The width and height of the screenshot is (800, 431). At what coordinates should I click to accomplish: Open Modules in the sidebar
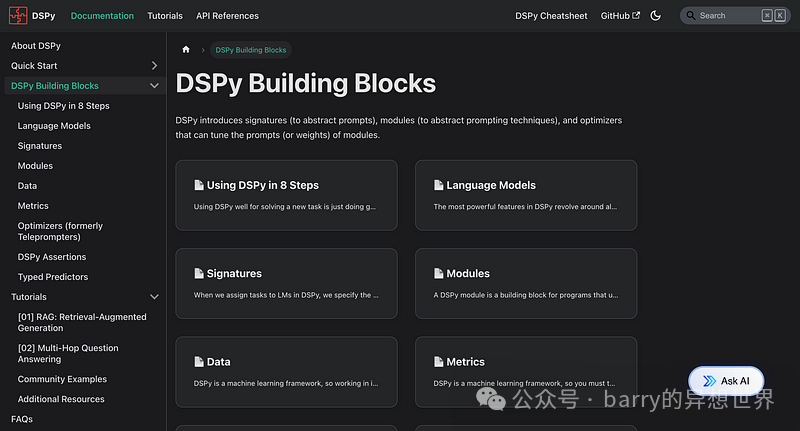(35, 166)
